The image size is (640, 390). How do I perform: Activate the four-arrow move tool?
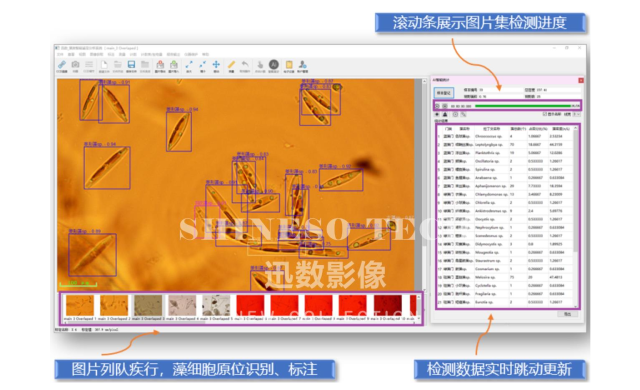(216, 64)
